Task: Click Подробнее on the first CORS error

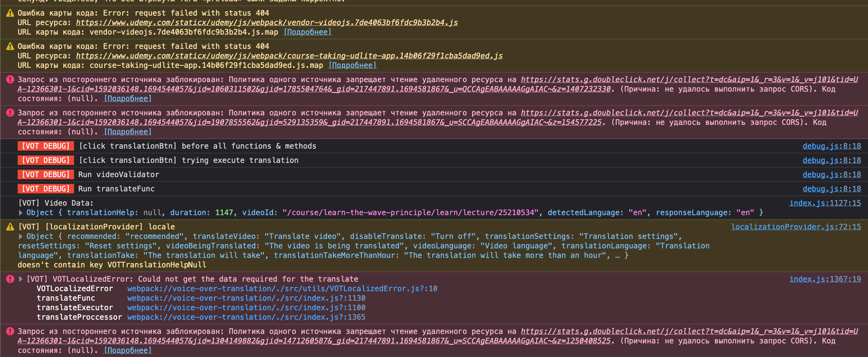Action: tap(128, 98)
